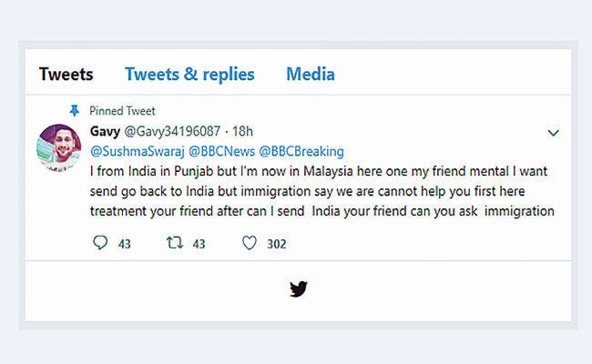Click the reply speech bubble icon
The image size is (592, 364).
pyautogui.click(x=101, y=243)
